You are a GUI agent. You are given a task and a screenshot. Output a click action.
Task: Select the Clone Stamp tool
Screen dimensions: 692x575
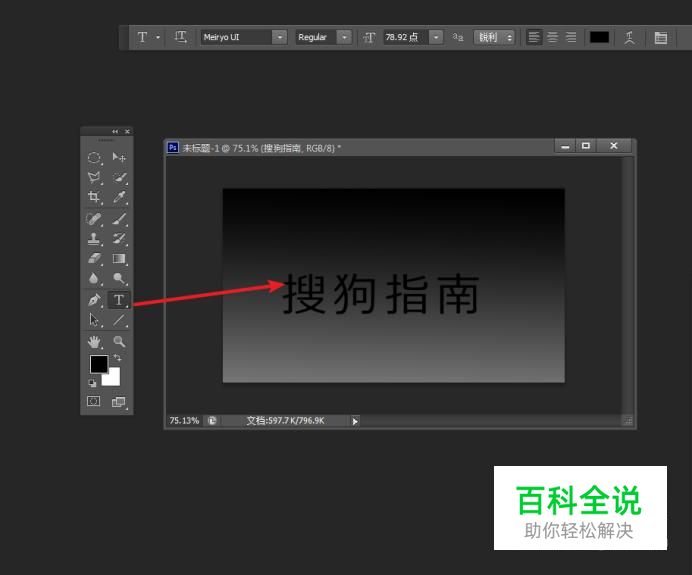click(94, 239)
